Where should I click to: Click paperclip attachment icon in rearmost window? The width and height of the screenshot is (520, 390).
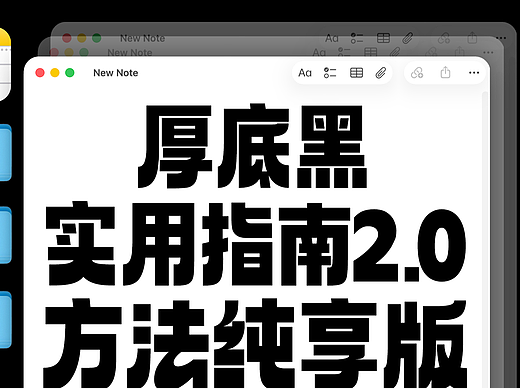coord(408,38)
